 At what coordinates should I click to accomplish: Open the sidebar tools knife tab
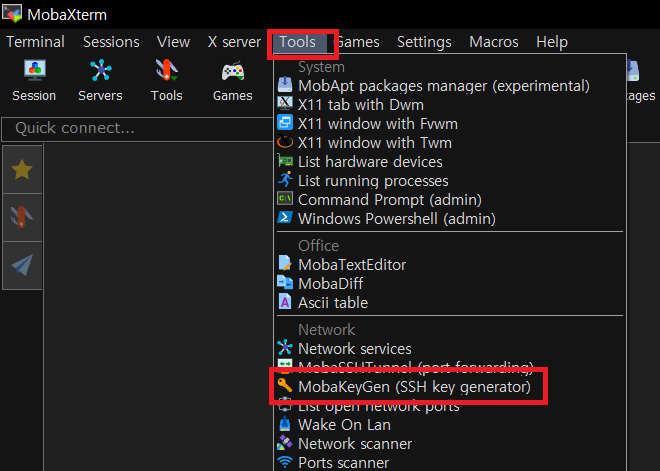pos(22,217)
